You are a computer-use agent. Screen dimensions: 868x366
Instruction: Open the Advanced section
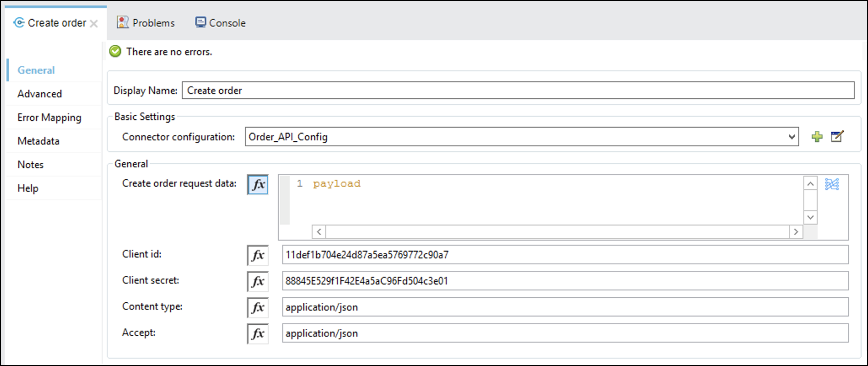point(40,94)
